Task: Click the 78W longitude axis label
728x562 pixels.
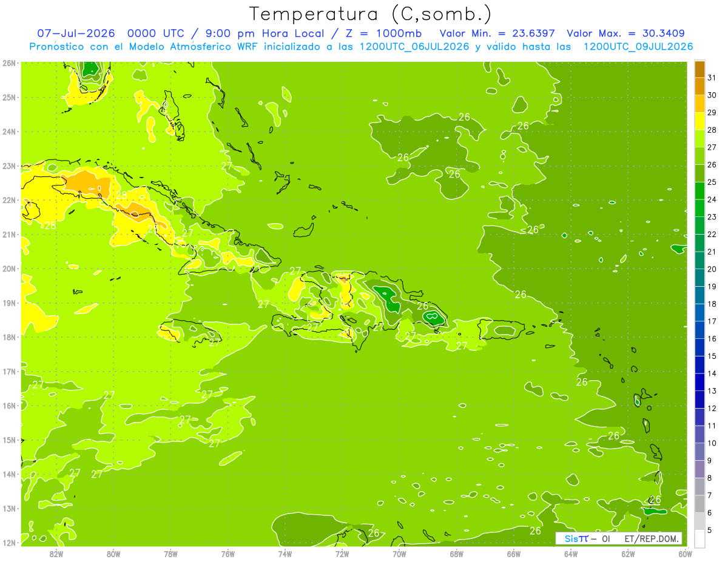Action: pos(170,554)
